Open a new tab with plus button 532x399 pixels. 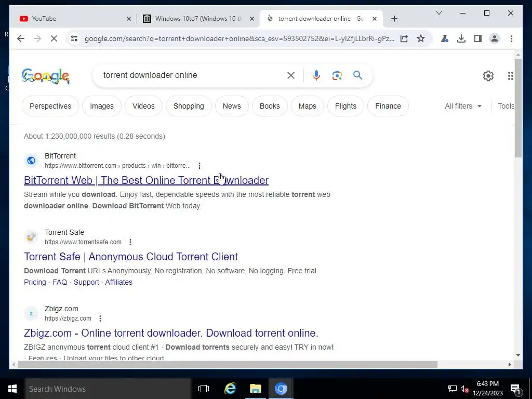click(394, 19)
